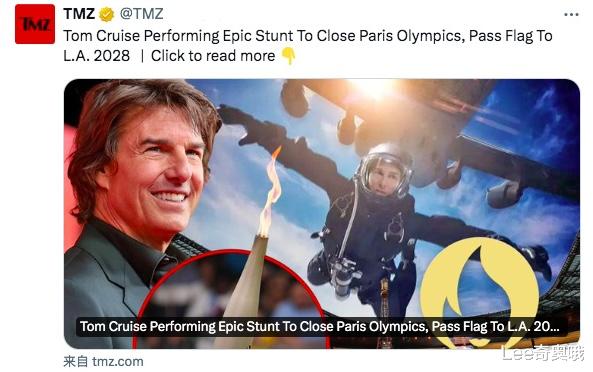Click the gold verified badge beside TMZ
Image resolution: width=593 pixels, height=372 pixels.
coord(107,14)
